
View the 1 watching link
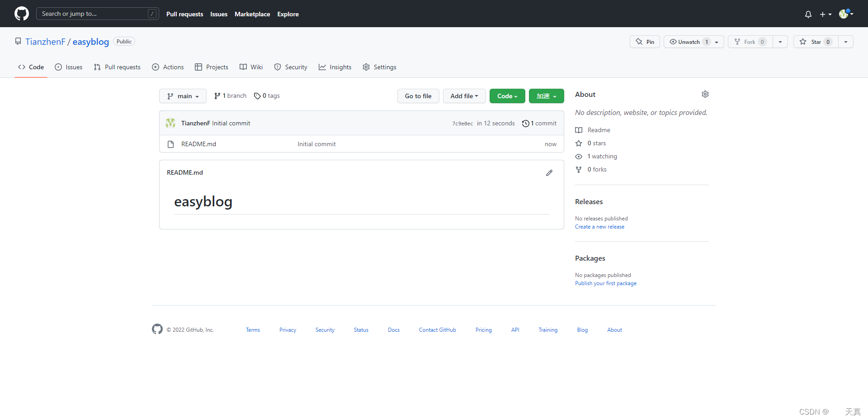[x=596, y=156]
